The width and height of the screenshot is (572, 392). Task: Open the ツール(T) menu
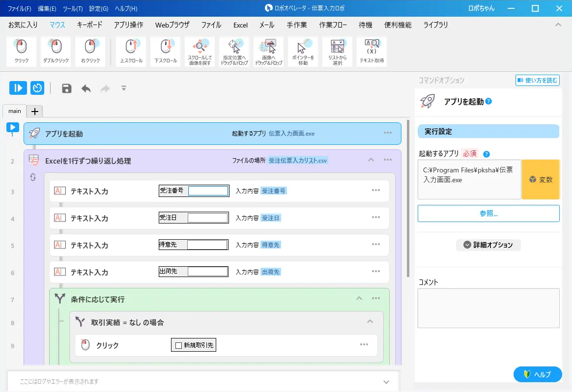pos(73,8)
